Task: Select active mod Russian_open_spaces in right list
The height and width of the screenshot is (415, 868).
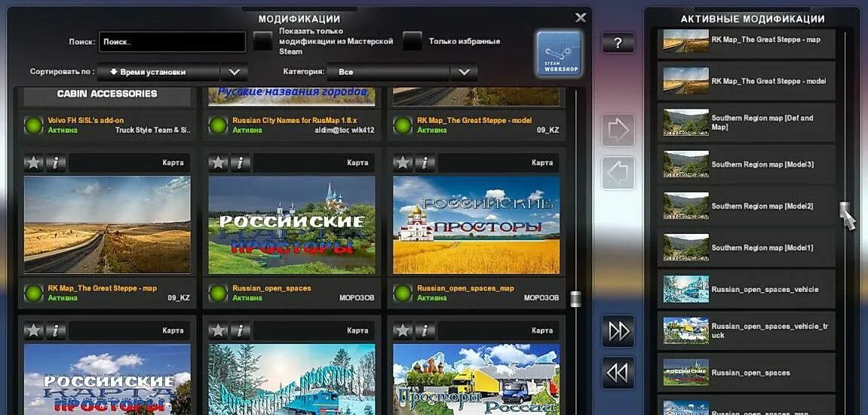Action: pos(747,373)
